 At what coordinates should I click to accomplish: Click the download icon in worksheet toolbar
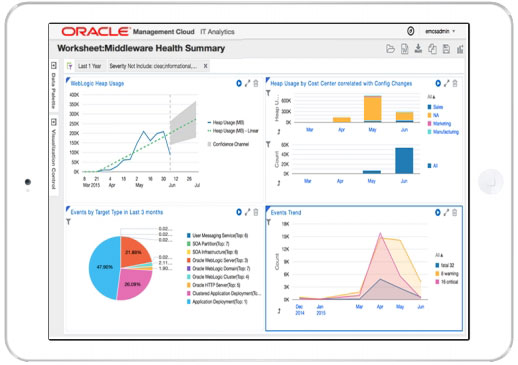418,49
